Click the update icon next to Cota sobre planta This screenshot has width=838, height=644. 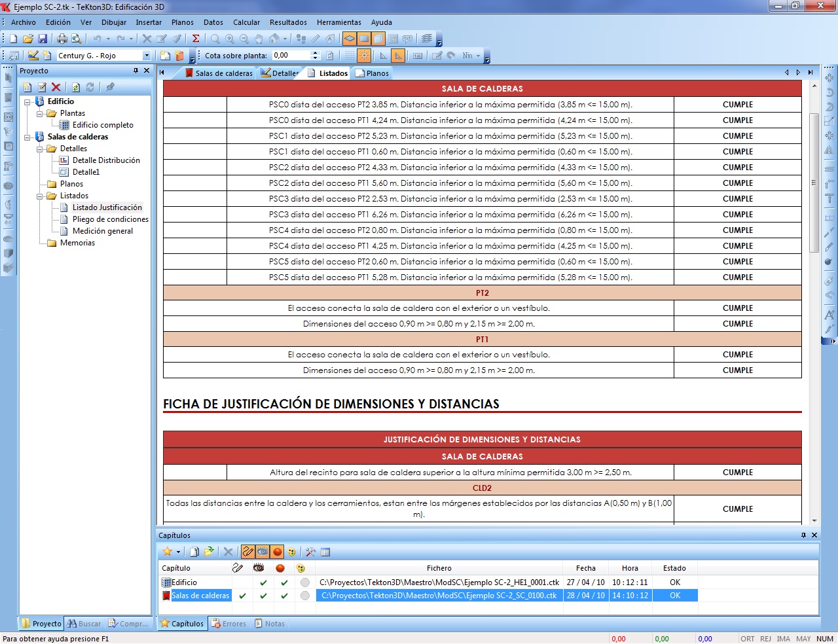(x=330, y=56)
